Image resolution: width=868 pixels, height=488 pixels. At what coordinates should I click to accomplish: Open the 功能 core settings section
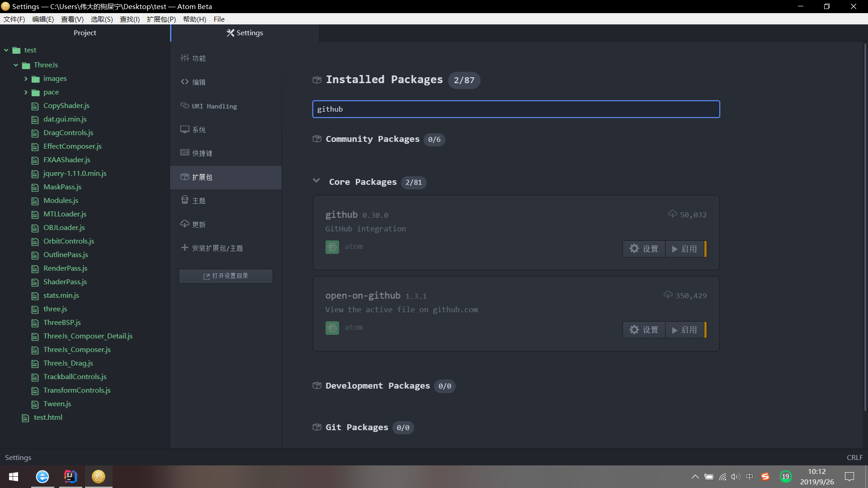coord(198,58)
